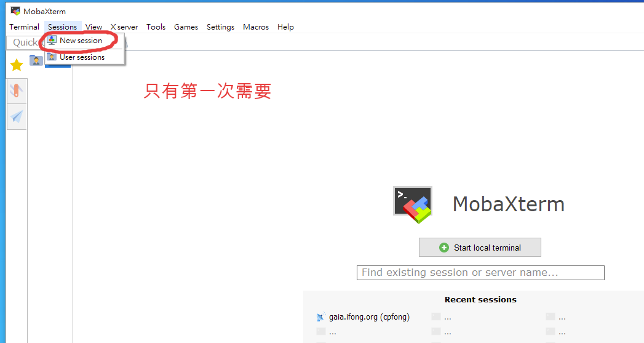This screenshot has width=644, height=343.
Task: Click the Quick connect field
Action: (x=25, y=42)
